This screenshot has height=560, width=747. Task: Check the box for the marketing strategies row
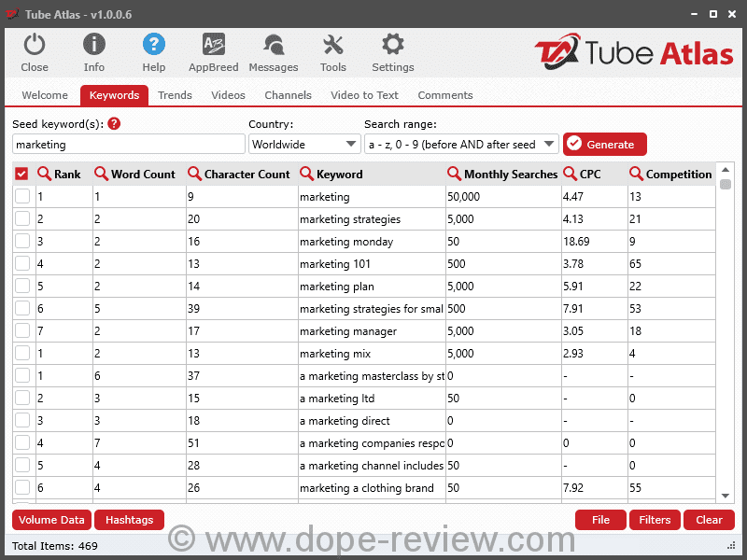(x=22, y=218)
